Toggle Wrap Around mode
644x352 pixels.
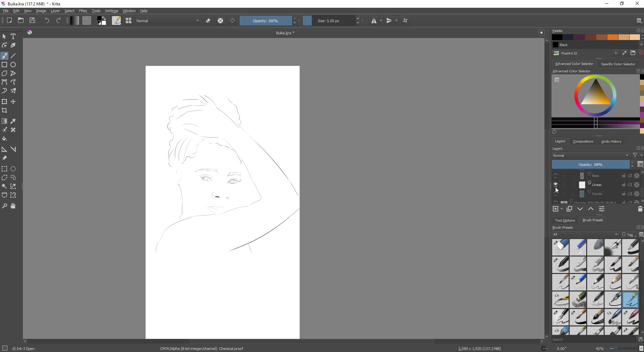405,21
